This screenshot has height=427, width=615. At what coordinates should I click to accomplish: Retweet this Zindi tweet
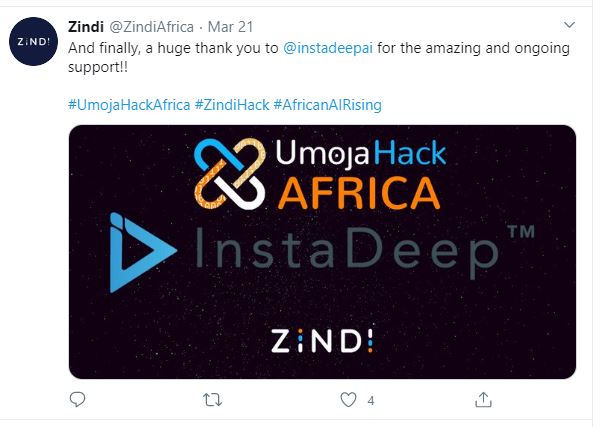tap(213, 400)
